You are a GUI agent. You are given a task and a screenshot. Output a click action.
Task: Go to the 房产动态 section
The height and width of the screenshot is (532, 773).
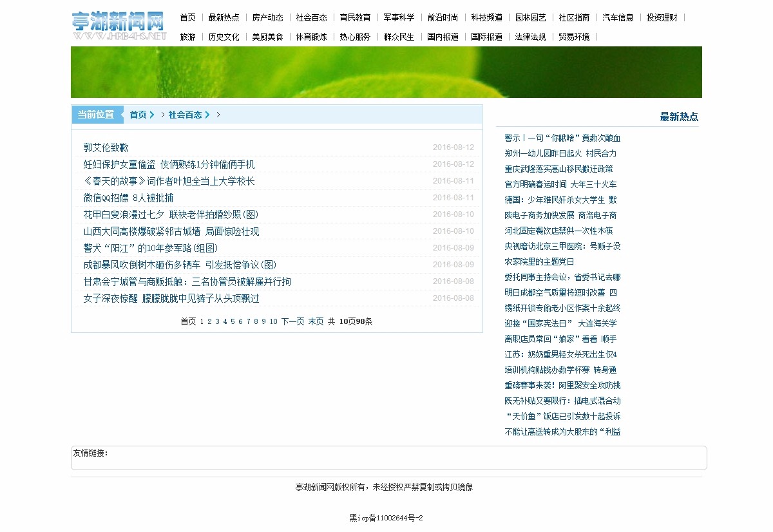pyautogui.click(x=267, y=17)
